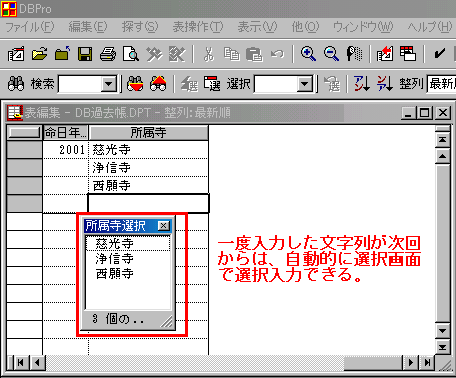Expand the 検索 combo box dropdown
The height and width of the screenshot is (378, 456).
(x=109, y=84)
